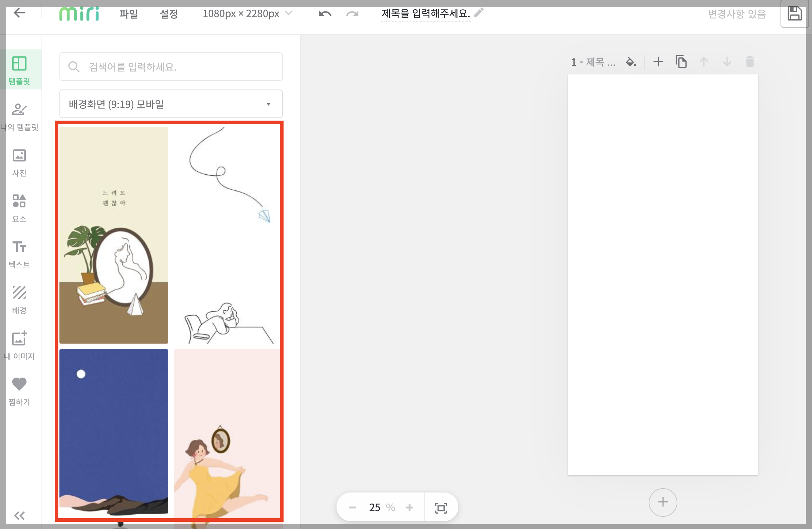Click the fit-to-screen zoom icon
Image resolution: width=812 pixels, height=529 pixels.
[441, 508]
